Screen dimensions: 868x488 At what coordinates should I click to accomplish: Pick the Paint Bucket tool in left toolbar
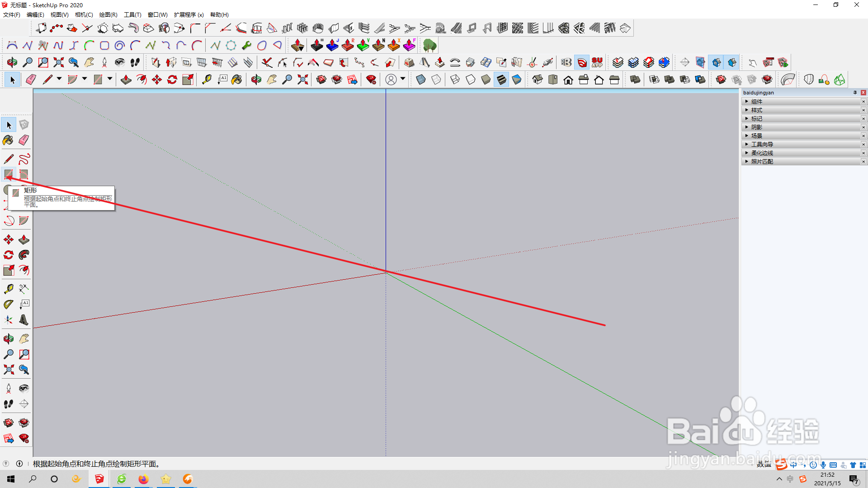coord(8,140)
